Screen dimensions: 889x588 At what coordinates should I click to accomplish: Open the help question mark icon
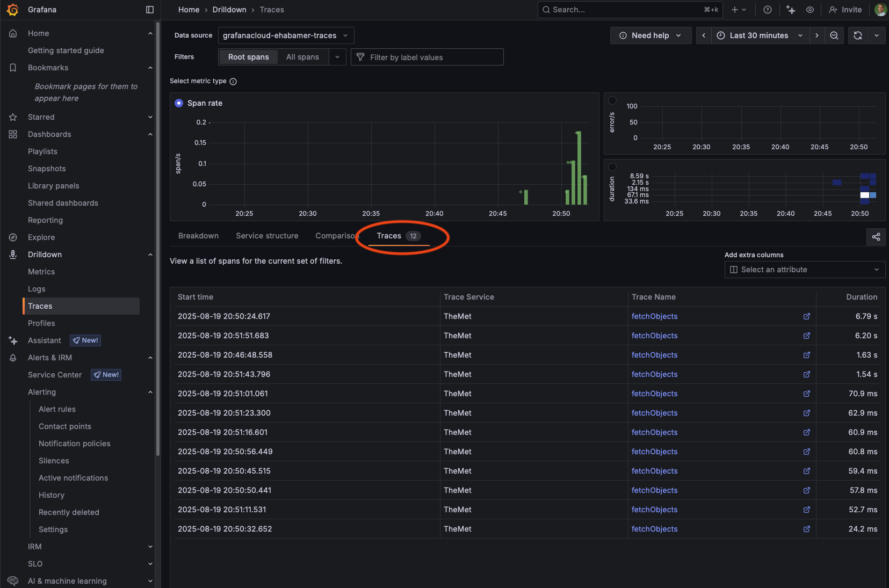768,10
